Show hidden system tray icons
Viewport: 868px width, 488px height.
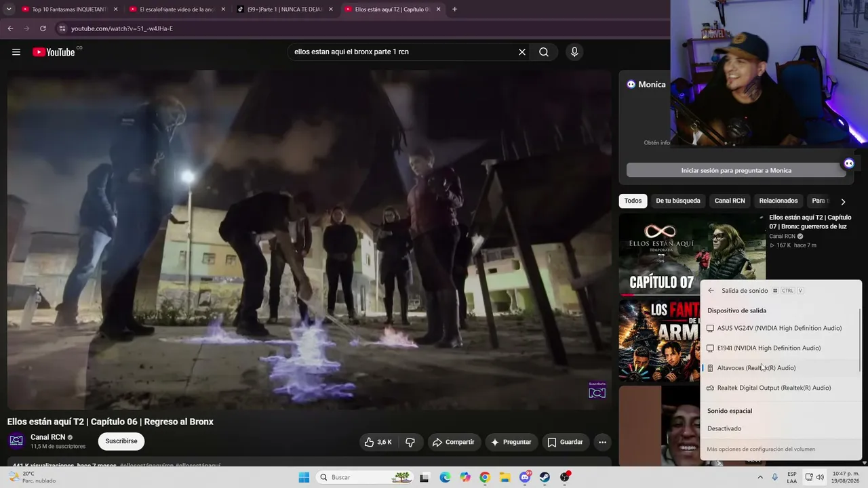click(x=760, y=477)
